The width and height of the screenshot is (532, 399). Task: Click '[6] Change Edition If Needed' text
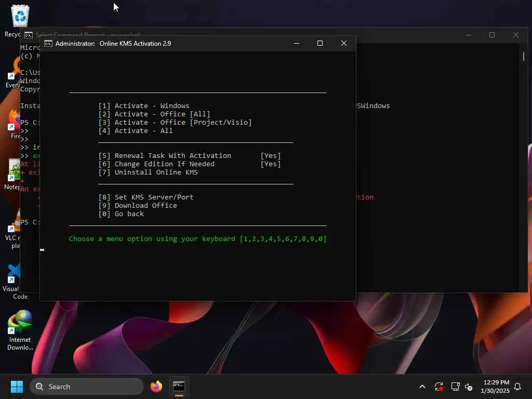(x=156, y=164)
